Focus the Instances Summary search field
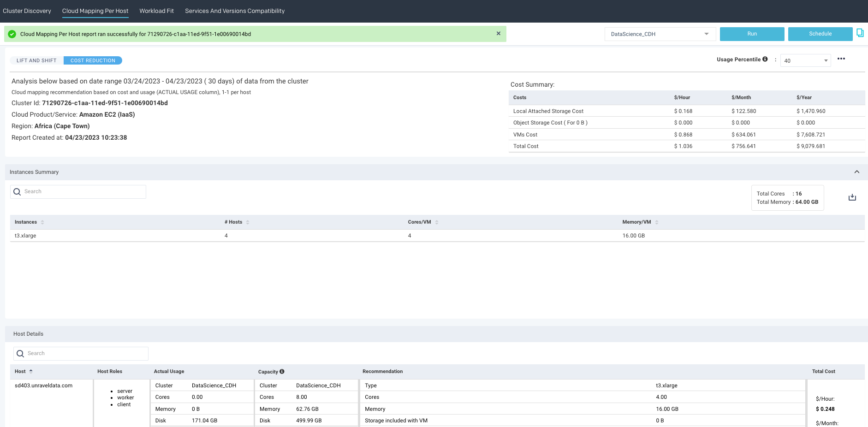The image size is (868, 427). coord(78,192)
